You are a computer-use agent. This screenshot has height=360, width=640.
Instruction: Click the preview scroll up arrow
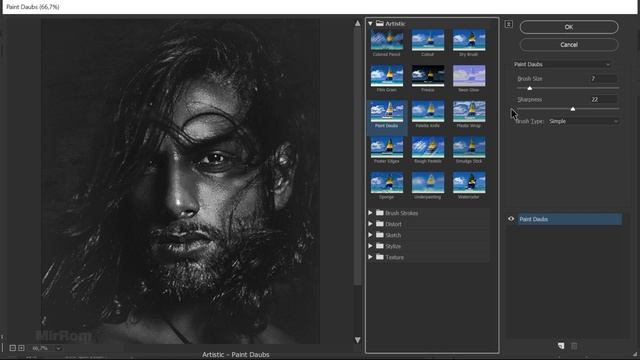pos(358,23)
